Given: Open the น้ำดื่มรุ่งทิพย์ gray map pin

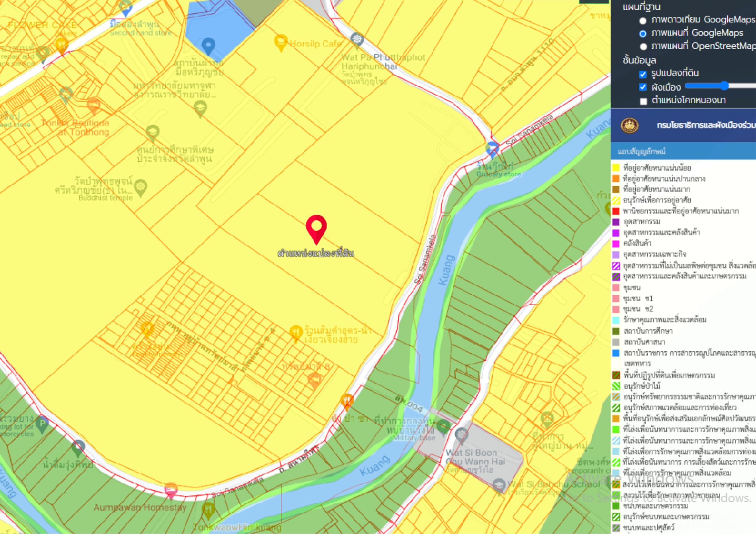Looking at the screenshot, I should (78, 448).
